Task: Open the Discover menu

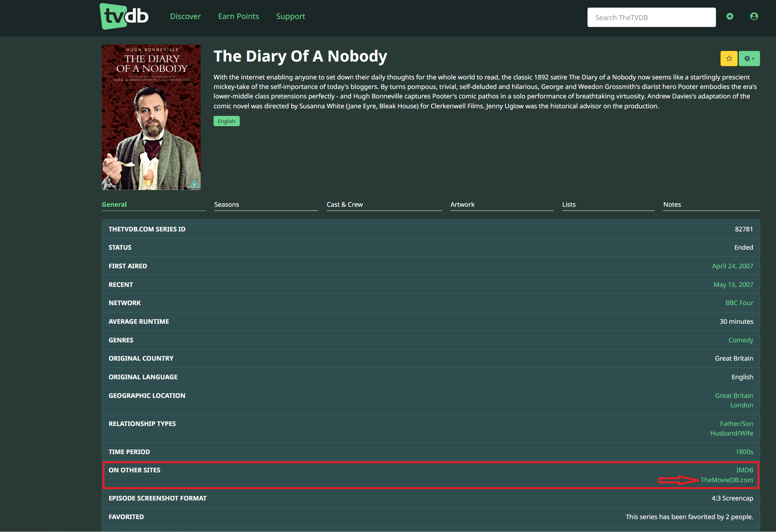Action: tap(185, 16)
